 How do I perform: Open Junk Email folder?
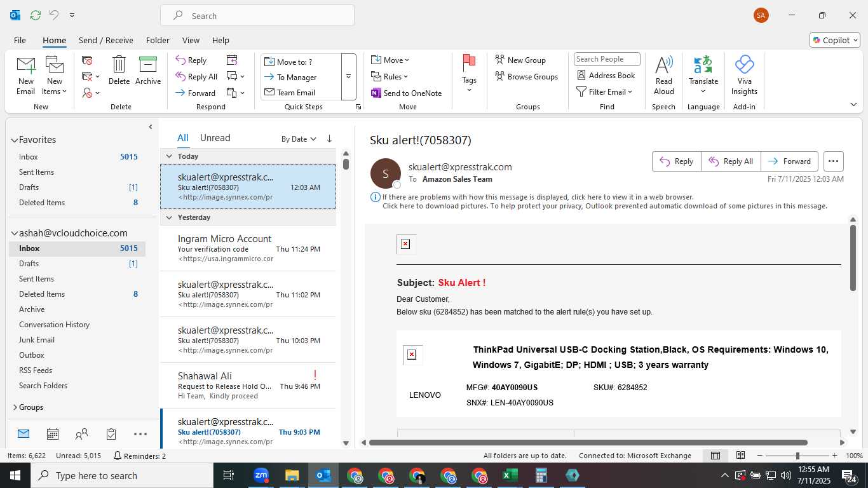coord(37,340)
